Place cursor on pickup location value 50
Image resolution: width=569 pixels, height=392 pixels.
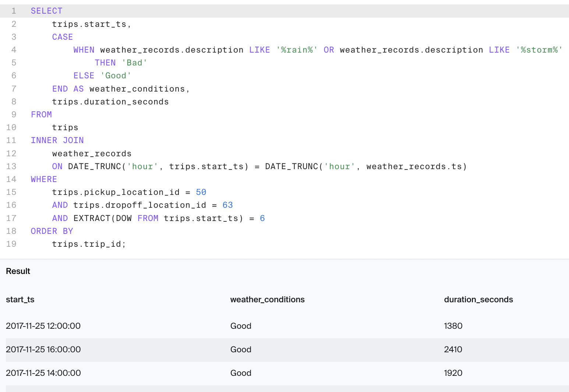click(x=201, y=192)
